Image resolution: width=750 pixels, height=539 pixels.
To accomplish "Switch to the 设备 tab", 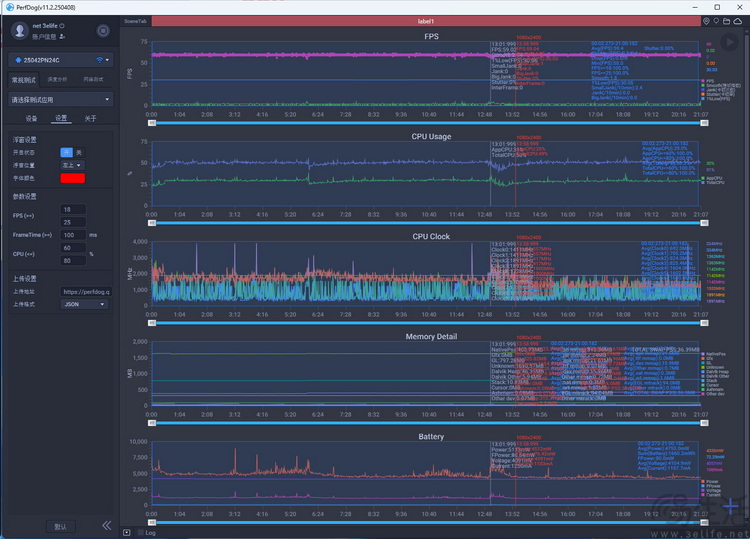I will point(31,118).
